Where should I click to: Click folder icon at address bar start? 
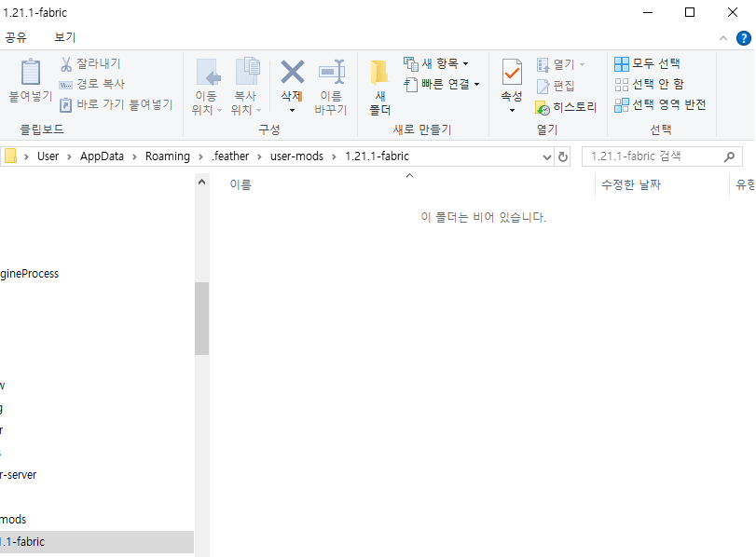10,156
